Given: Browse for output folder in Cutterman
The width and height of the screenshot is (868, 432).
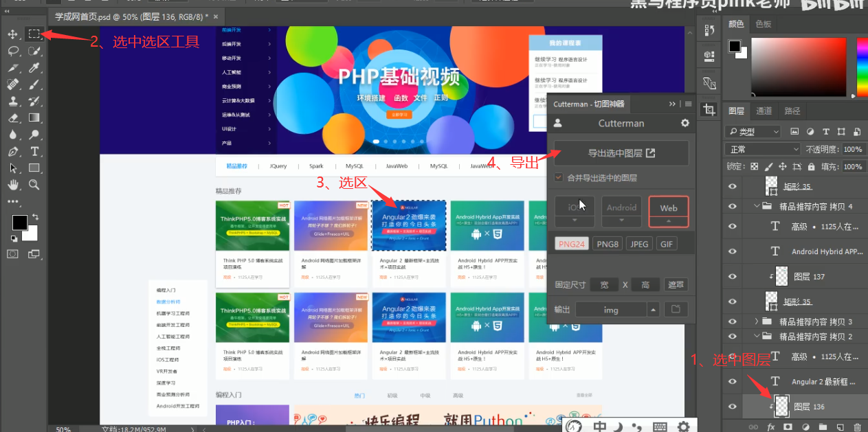Looking at the screenshot, I should click(676, 310).
